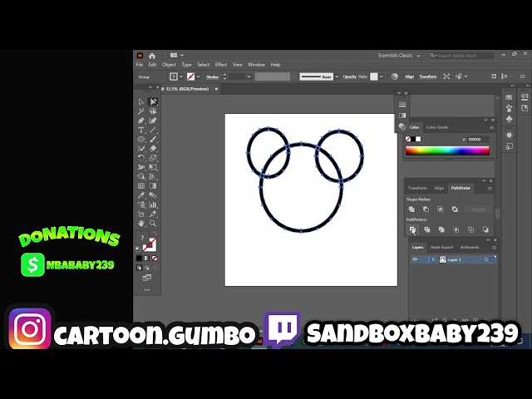Click the Transform link in control bar

(x=428, y=76)
